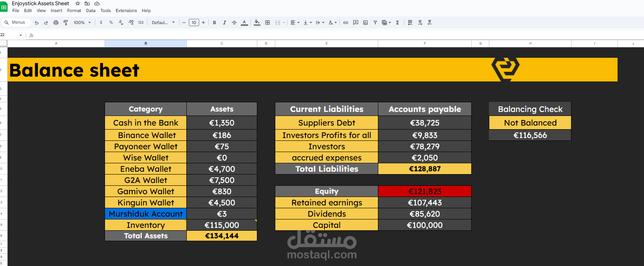Select the Total Assets value €134,144
This screenshot has height=266, width=644.
tap(222, 236)
